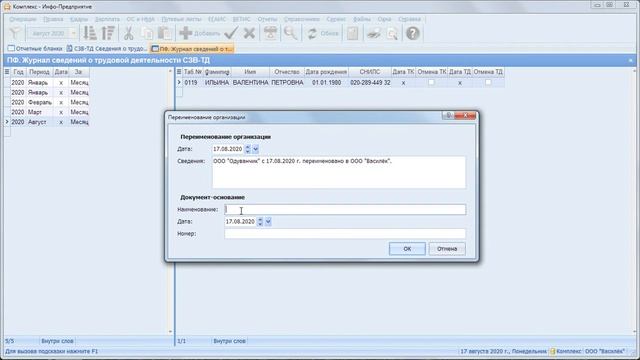Click the 'Дата рождения' column header
This screenshot has width=640, height=360.
click(x=326, y=72)
